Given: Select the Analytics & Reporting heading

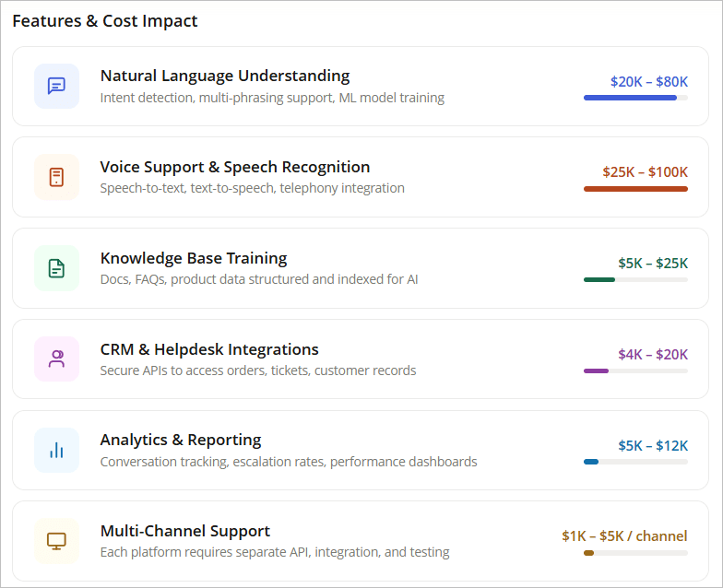Looking at the screenshot, I should pyautogui.click(x=181, y=441).
